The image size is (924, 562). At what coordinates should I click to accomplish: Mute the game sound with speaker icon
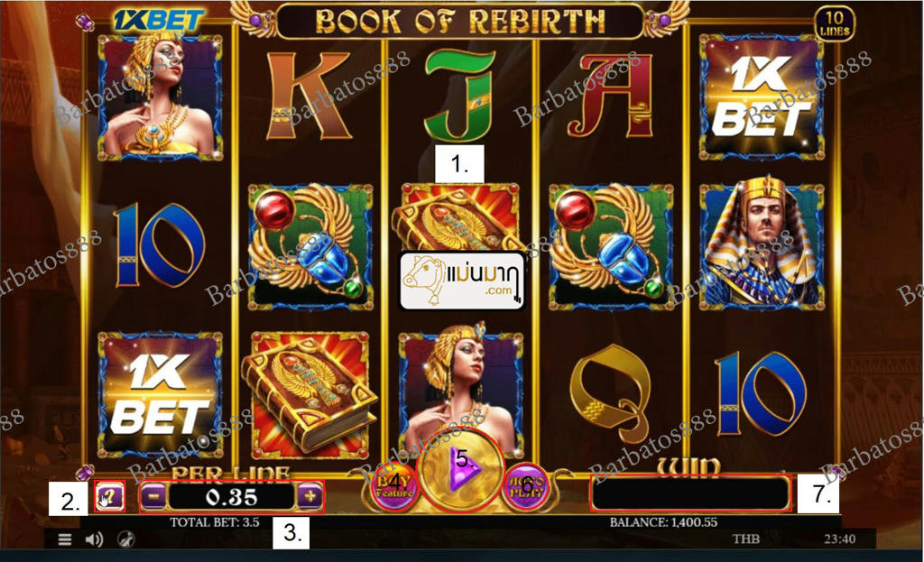(94, 539)
